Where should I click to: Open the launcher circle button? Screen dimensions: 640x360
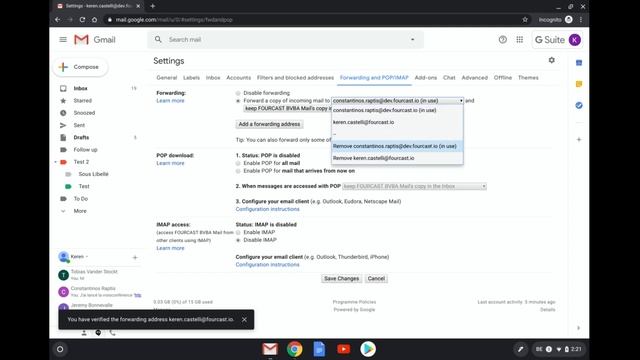click(x=60, y=349)
